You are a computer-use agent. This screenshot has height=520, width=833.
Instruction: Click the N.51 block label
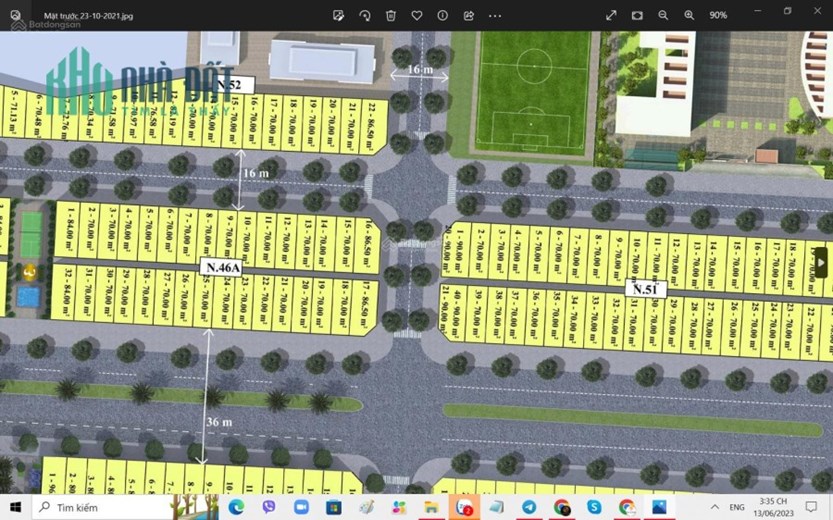[645, 289]
